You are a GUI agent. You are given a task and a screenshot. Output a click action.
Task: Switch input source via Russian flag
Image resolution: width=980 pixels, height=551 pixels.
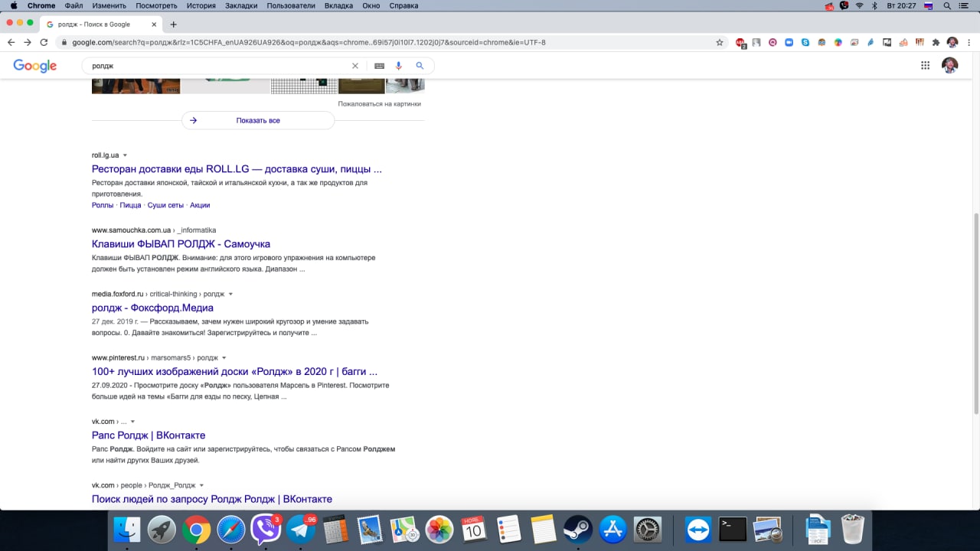[x=928, y=5]
